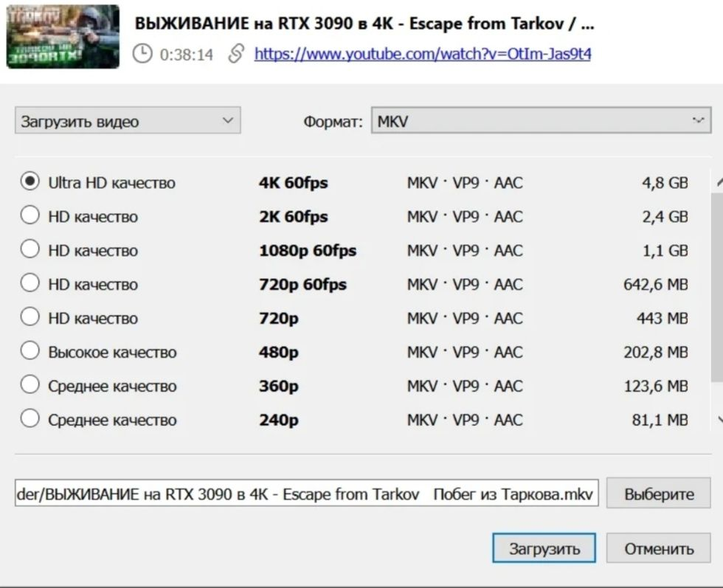Click the quality list scroll down arrow

(x=719, y=419)
